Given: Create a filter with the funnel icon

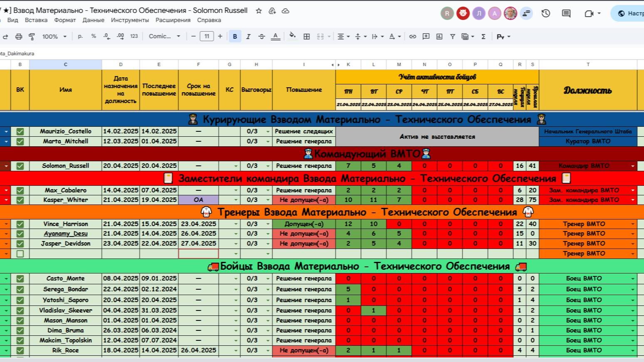Looking at the screenshot, I should [x=453, y=37].
